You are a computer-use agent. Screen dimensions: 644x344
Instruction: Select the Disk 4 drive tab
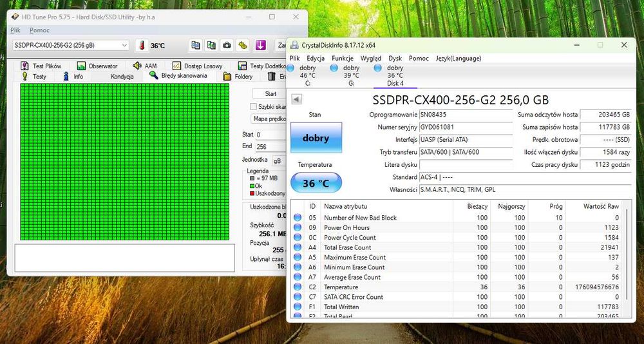click(395, 75)
